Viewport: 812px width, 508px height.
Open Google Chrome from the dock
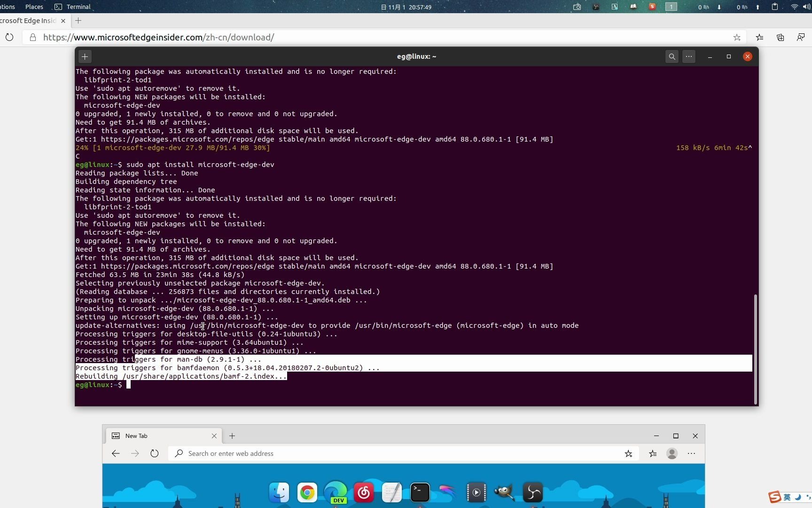(307, 492)
